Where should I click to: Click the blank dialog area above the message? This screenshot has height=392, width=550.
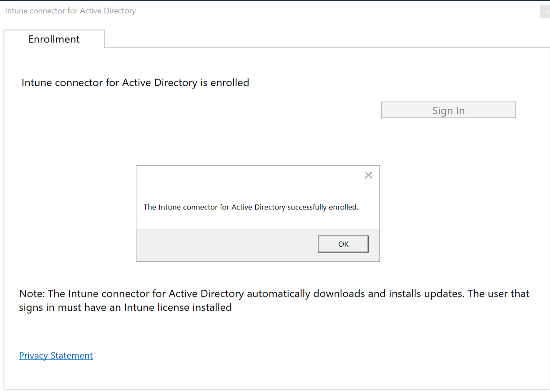tap(251, 184)
